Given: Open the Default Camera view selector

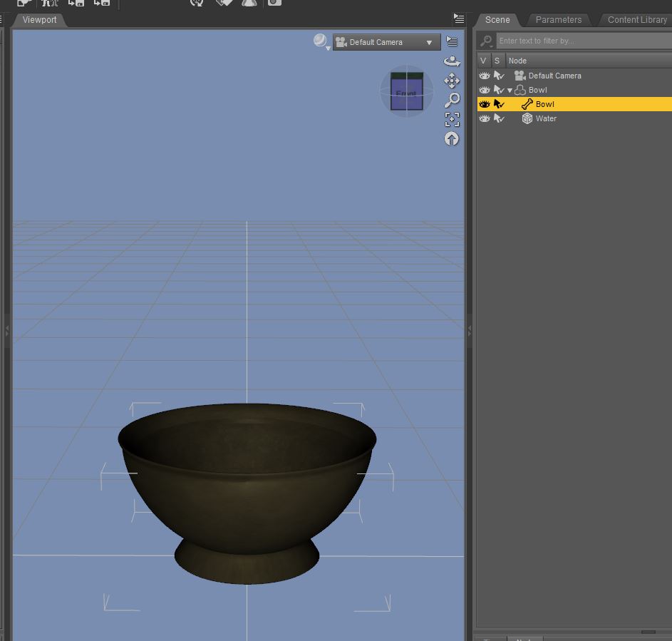Looking at the screenshot, I should [386, 42].
